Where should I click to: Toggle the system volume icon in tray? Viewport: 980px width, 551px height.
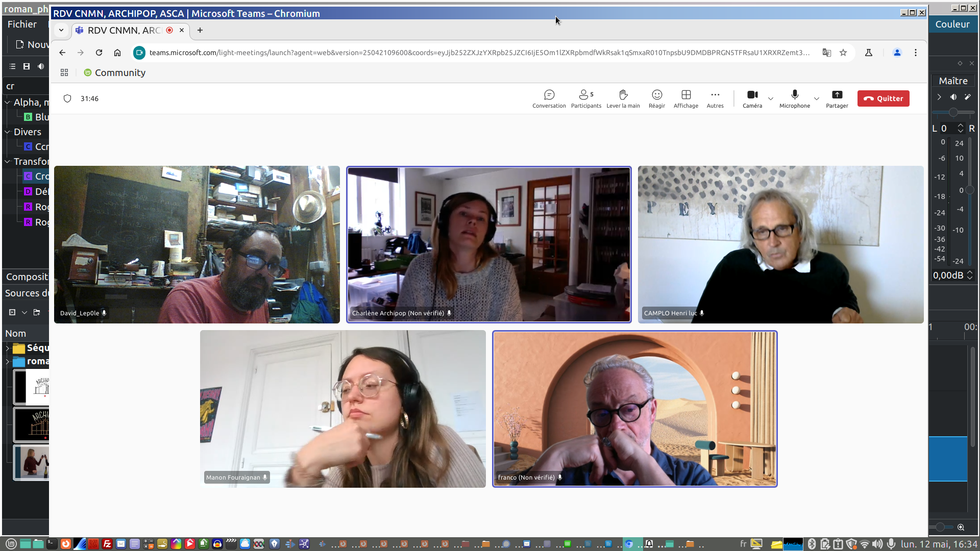pos(877,544)
